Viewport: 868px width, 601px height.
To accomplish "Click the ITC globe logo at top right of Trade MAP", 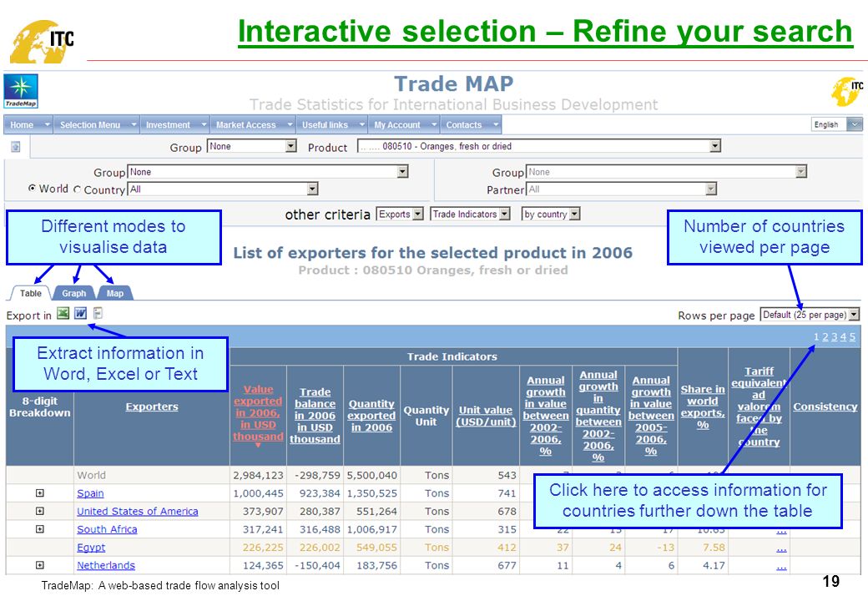I will click(x=847, y=91).
